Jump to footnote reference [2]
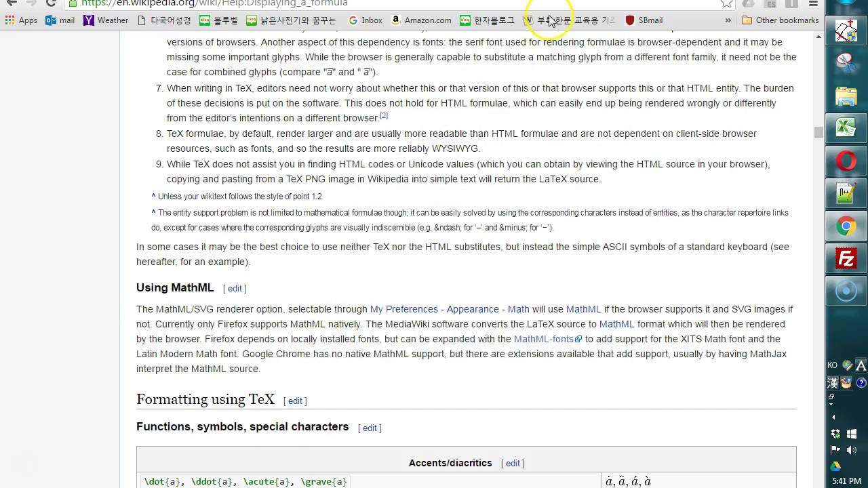 384,116
